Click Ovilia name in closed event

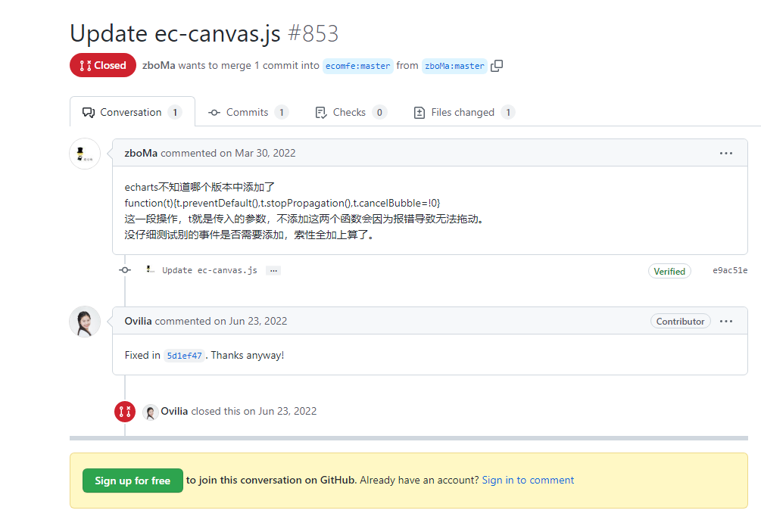click(174, 411)
